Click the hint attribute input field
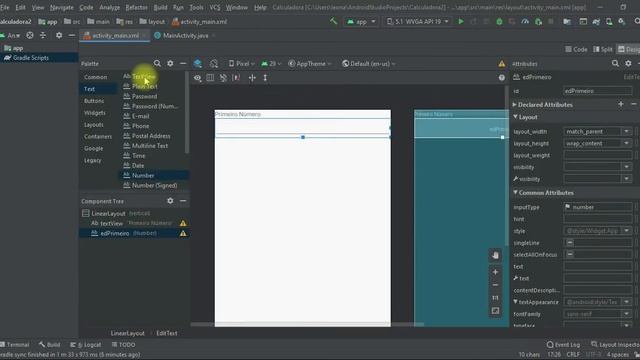This screenshot has height=360, width=640. click(x=598, y=219)
